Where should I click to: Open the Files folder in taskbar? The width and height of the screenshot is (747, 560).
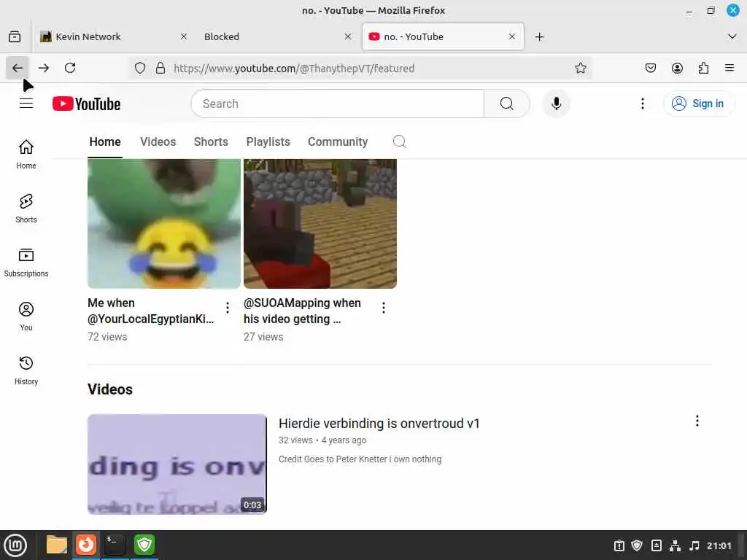pos(57,545)
